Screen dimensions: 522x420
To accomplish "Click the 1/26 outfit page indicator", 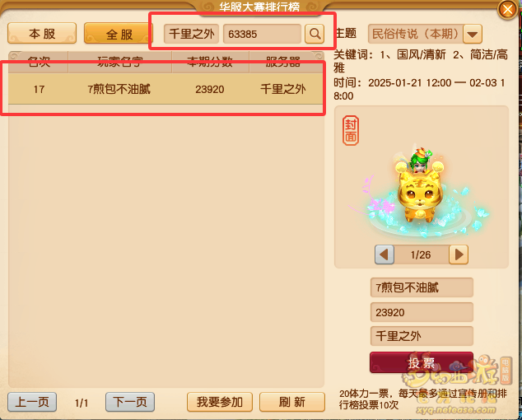I will [x=421, y=254].
